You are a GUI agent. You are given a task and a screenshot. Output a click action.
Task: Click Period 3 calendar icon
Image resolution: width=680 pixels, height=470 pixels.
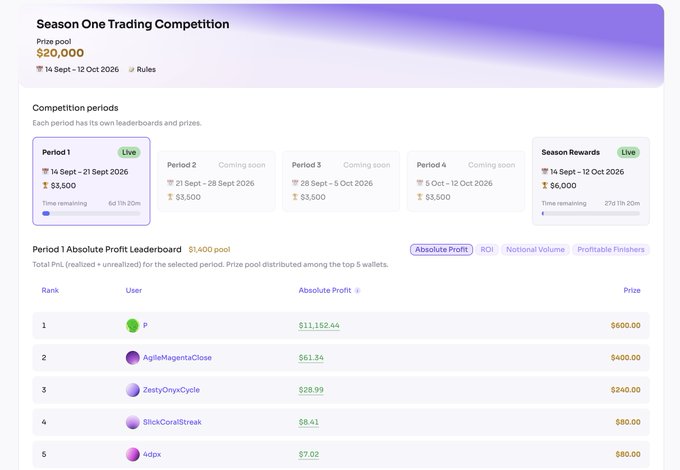(x=295, y=183)
